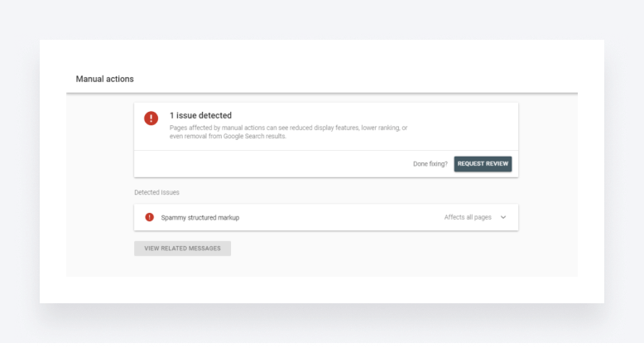Click the gray panel area below VIEW RELATED MESSAGES
The image size is (644, 348).
pos(322,267)
